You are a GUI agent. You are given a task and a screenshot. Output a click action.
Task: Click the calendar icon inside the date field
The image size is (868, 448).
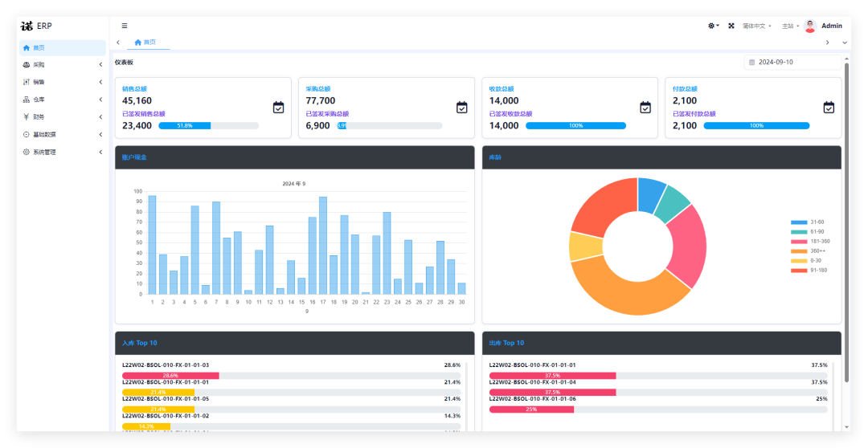751,63
